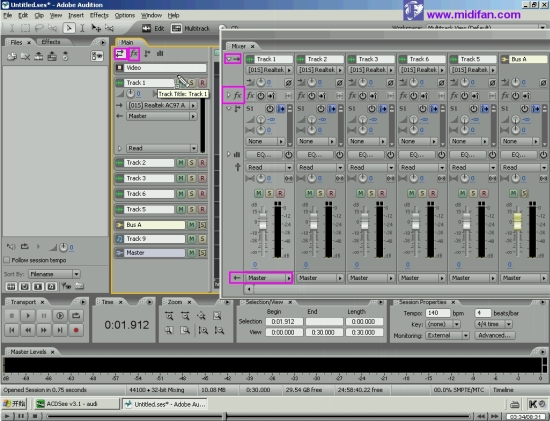
Task: Open Master output menu on mixer Track 2
Action: click(x=320, y=278)
